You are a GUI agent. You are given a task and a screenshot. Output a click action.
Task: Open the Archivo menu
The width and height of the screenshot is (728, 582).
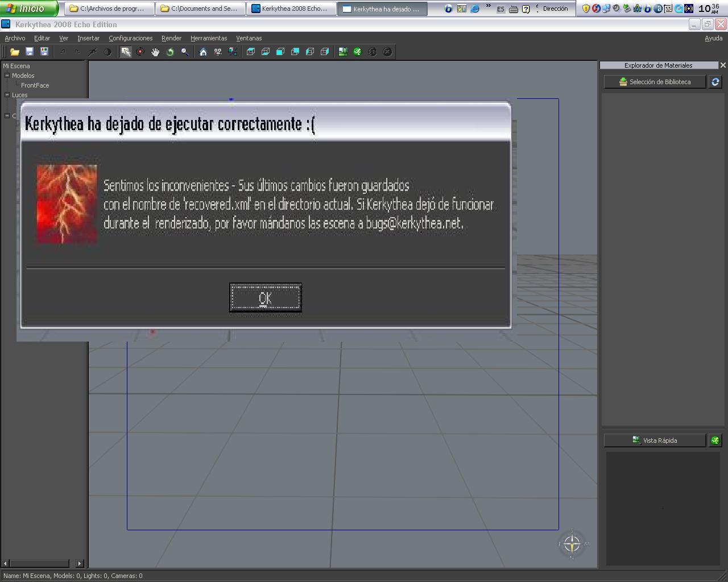pyautogui.click(x=15, y=38)
